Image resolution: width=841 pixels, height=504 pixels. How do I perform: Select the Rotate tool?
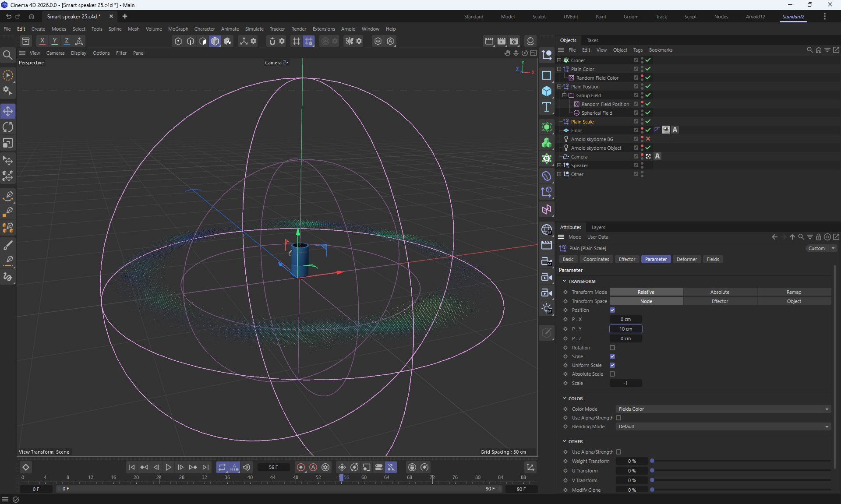8,127
